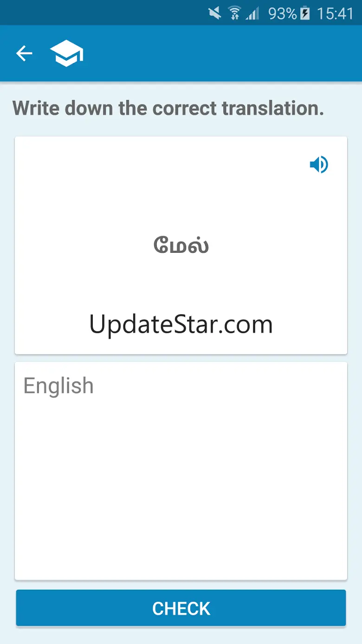This screenshot has height=644, width=362.
Task: Submit the answer with CHECK button
Action: [181, 608]
